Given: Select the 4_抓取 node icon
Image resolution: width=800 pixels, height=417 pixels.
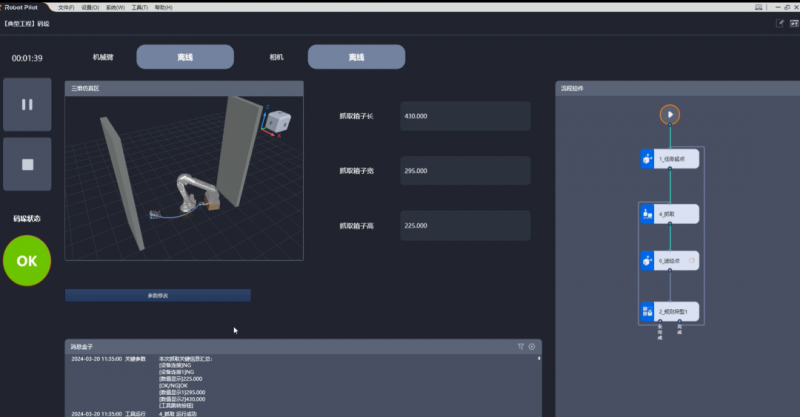Looking at the screenshot, I should point(646,214).
